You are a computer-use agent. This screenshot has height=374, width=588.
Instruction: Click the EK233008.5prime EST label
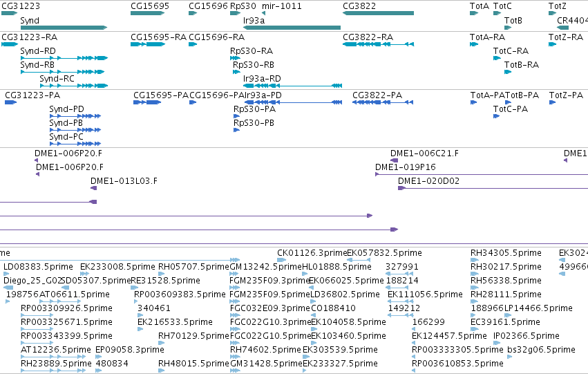coord(117,267)
